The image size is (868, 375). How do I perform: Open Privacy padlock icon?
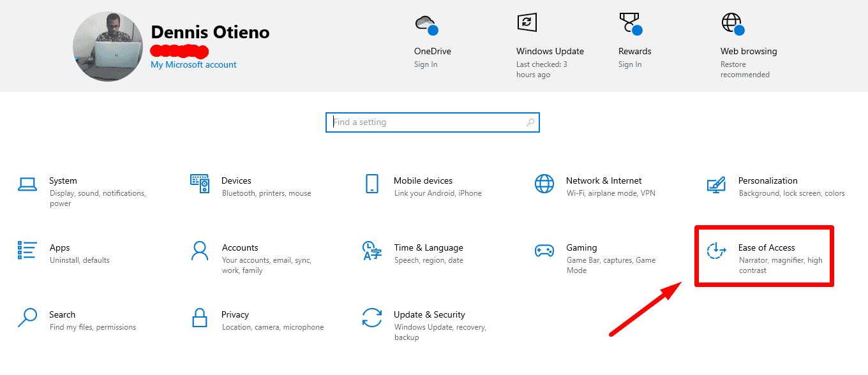click(x=200, y=318)
